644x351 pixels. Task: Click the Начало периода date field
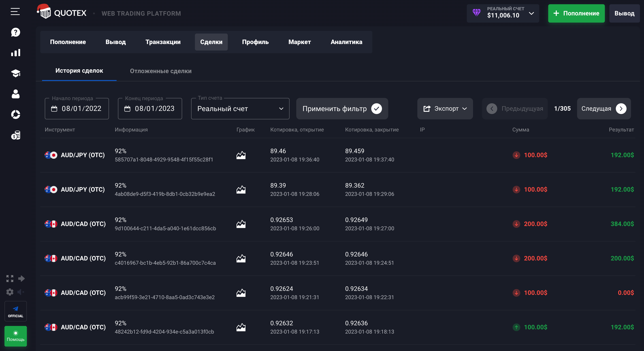click(x=77, y=108)
